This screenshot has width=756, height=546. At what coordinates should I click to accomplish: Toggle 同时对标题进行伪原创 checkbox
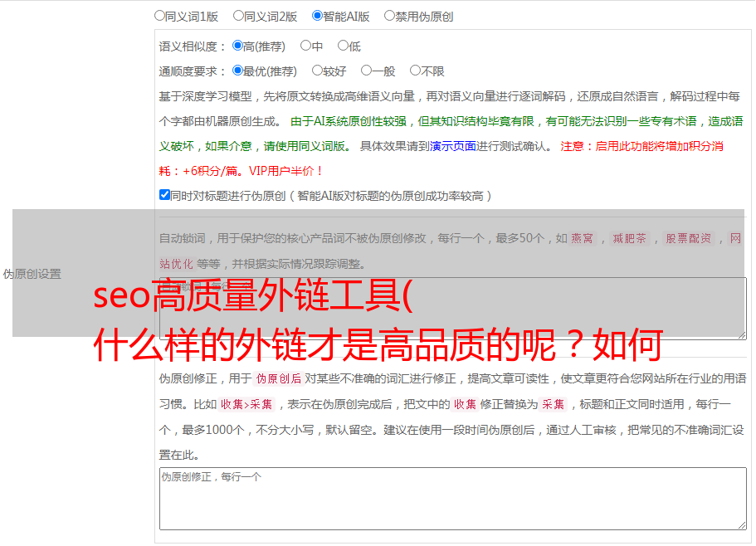164,195
